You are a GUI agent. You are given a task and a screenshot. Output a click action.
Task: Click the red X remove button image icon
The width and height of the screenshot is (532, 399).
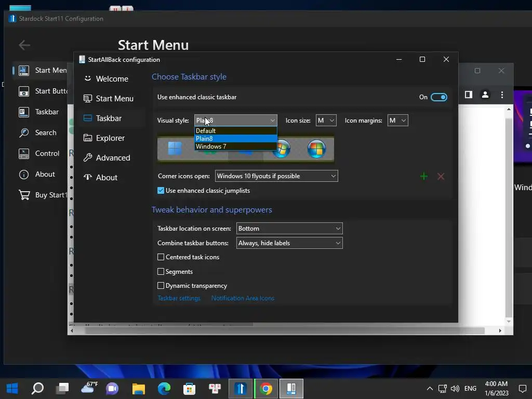point(441,177)
